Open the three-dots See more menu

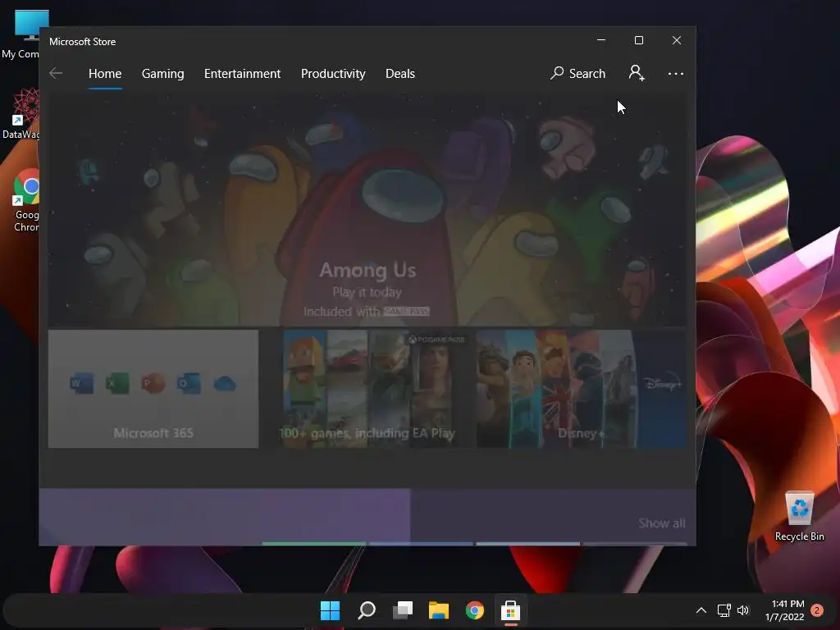coord(676,73)
